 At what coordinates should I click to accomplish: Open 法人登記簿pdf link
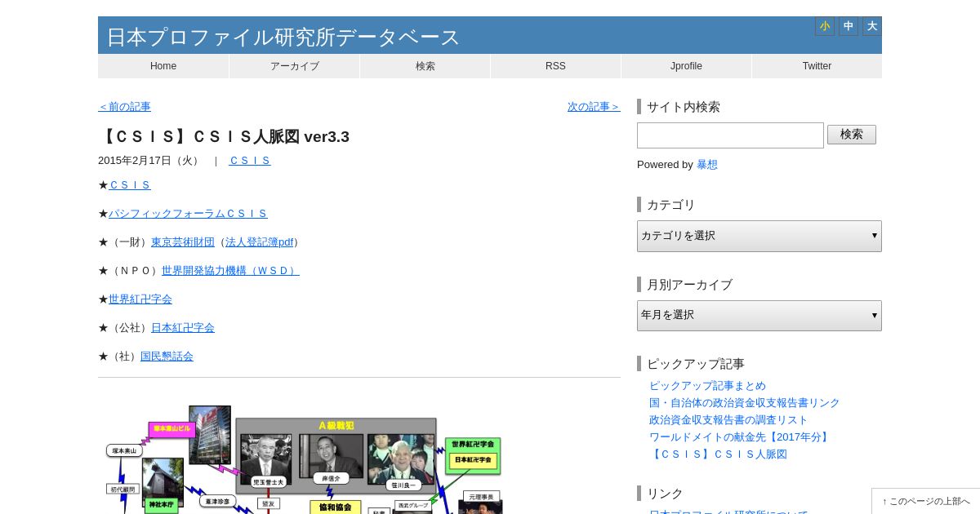pyautogui.click(x=259, y=242)
